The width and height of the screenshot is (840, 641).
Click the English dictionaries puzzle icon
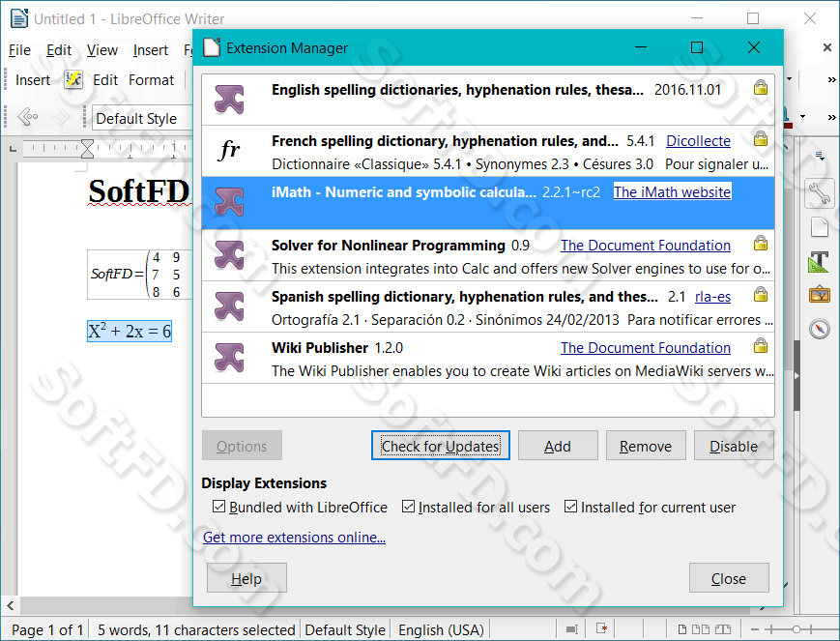click(x=229, y=100)
